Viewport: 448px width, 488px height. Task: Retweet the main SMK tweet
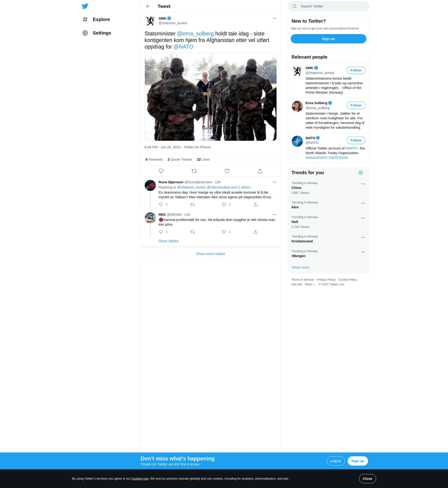click(194, 171)
